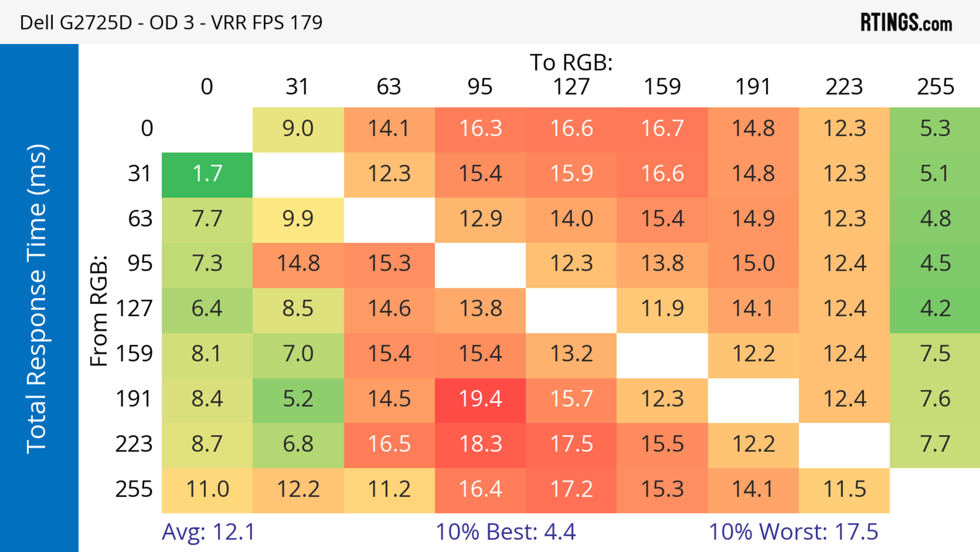Select the "Total Response Time (ms)" axis label
Viewport: 980px width, 552px height.
pyautogui.click(x=37, y=299)
